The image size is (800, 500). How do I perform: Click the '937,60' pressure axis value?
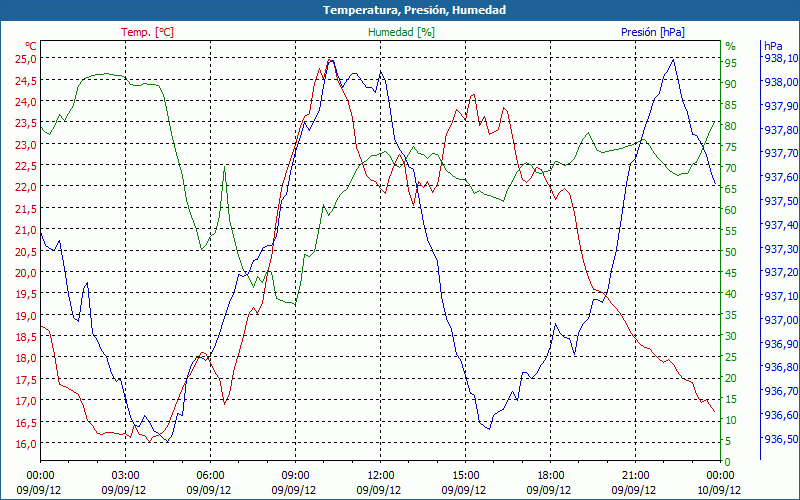pos(782,177)
